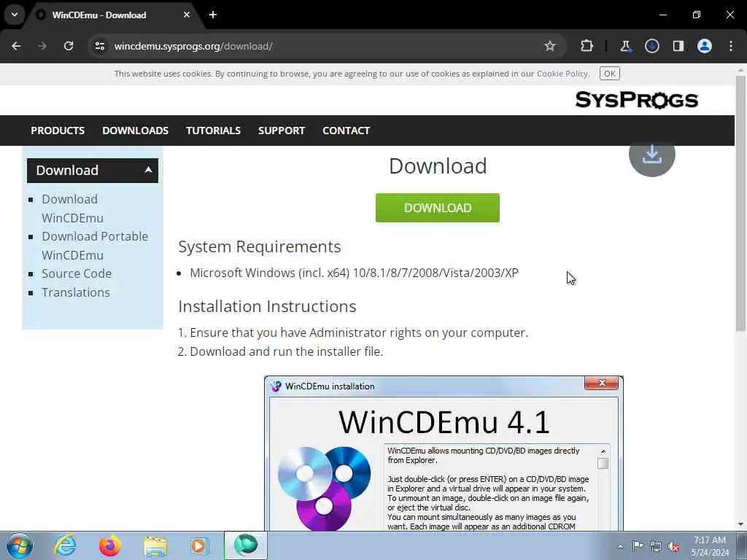Open the Windows Start button
The width and height of the screenshot is (747, 560).
click(20, 545)
